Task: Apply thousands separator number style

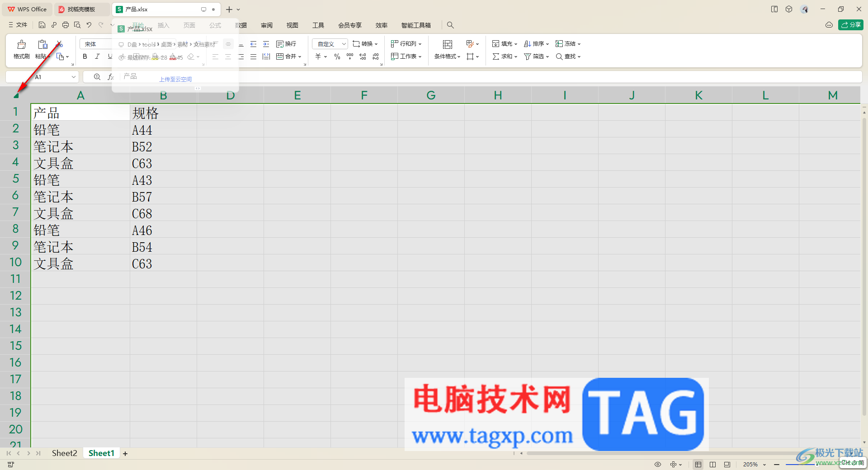Action: click(350, 56)
